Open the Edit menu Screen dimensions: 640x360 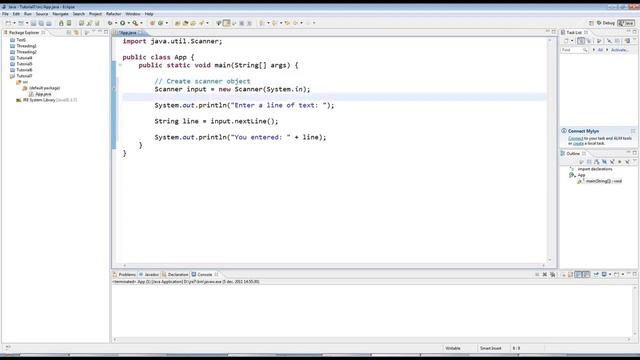pyautogui.click(x=16, y=14)
